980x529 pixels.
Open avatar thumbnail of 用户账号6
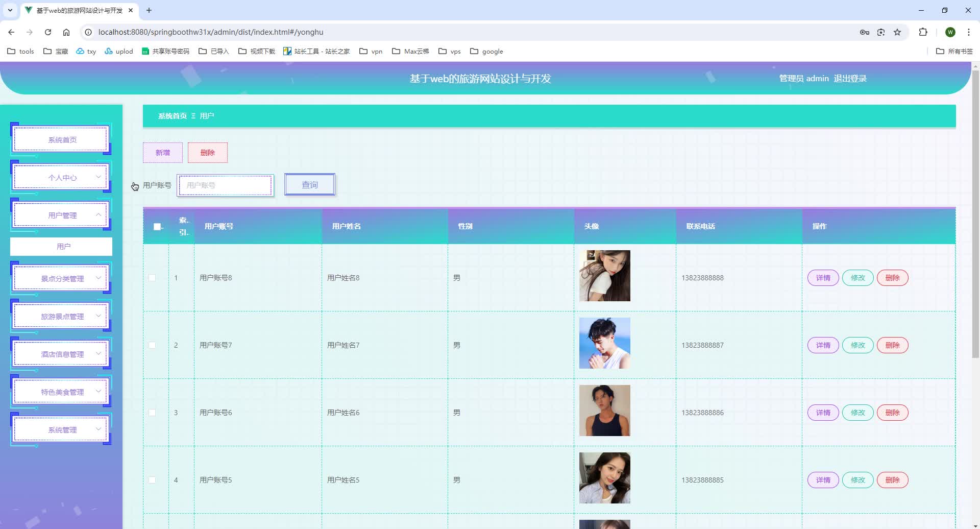[604, 411]
